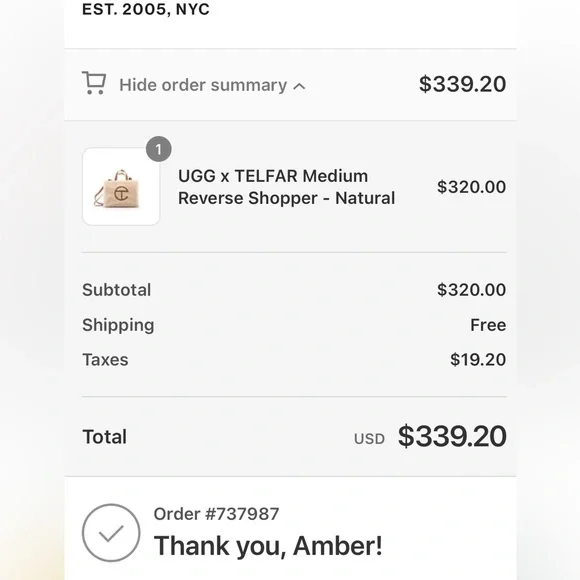This screenshot has width=580, height=580.
Task: Click the large total $339.20
Action: pos(452,436)
